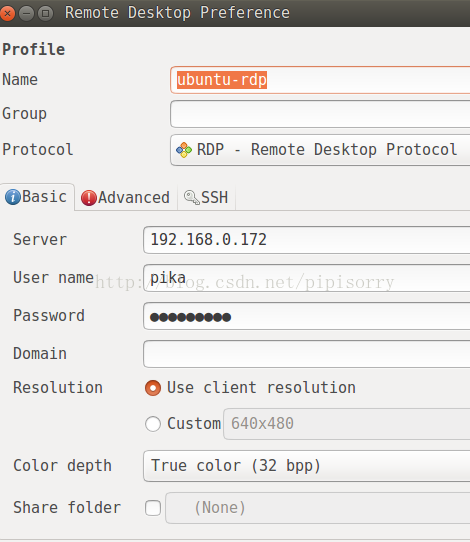Maximize the Remote Desktop Preference window
The width and height of the screenshot is (470, 542).
tap(45, 13)
